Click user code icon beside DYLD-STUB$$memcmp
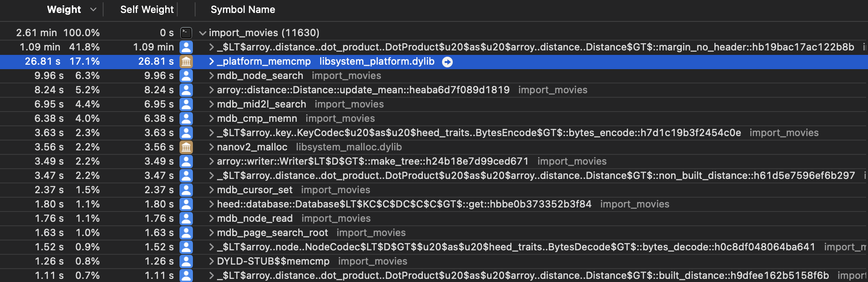The height and width of the screenshot is (282, 868). (186, 261)
